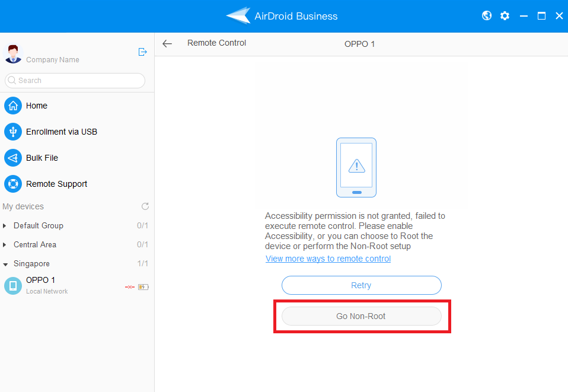The height and width of the screenshot is (392, 568).
Task: Click the Home house icon
Action: tap(13, 106)
